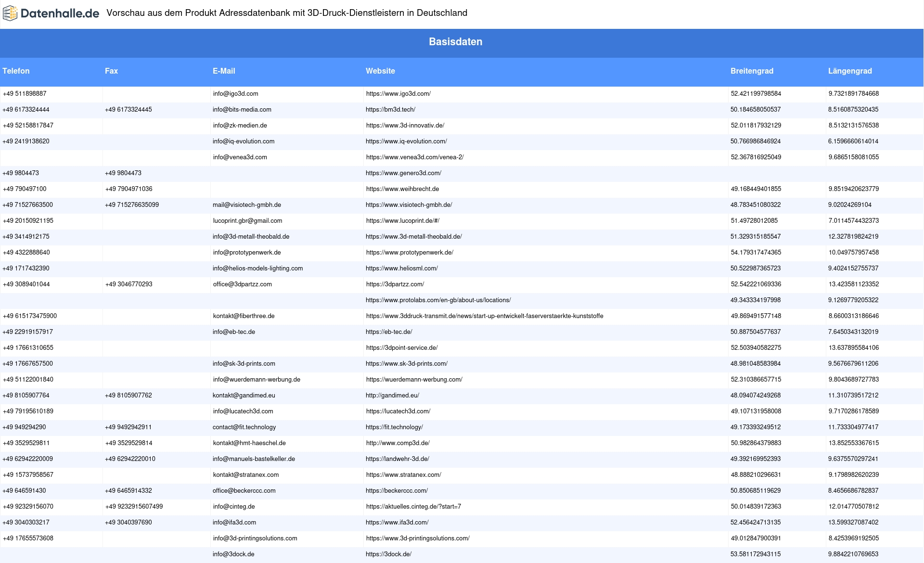
Task: Click the Telefon column header
Action: 16,71
